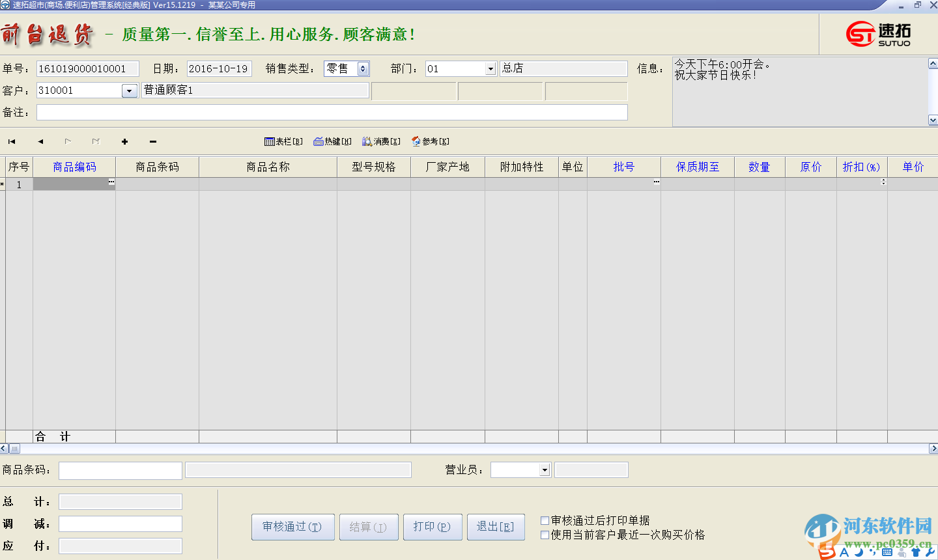Click the 日期 date field

pyautogui.click(x=220, y=69)
